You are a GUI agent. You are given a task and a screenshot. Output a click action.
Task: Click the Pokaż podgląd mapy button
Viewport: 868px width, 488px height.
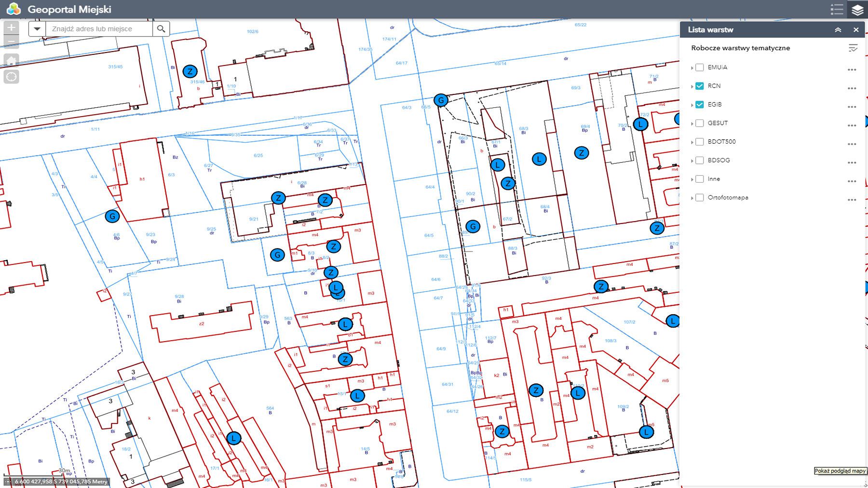[841, 471]
